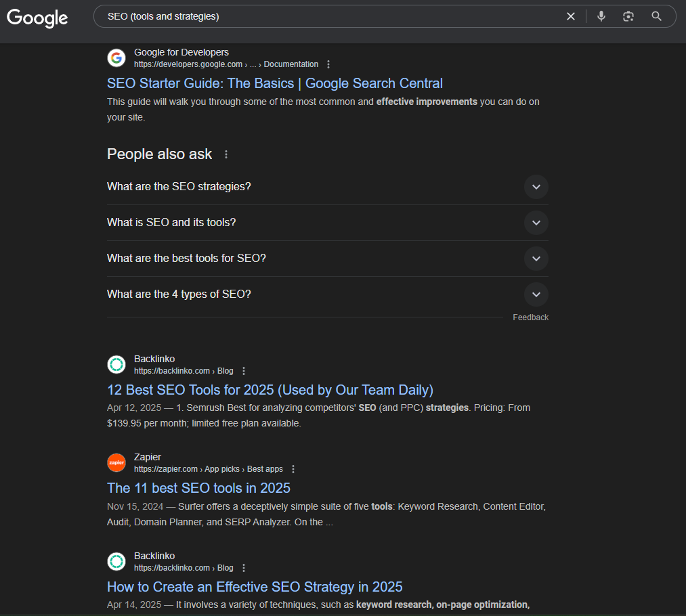686x616 pixels.
Task: Clear the search box with X icon
Action: 570,16
